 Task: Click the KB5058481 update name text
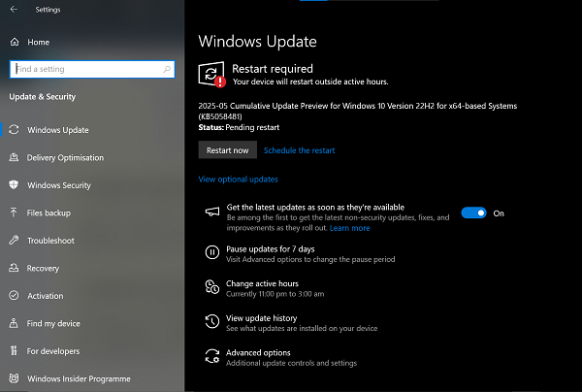[x=357, y=111]
